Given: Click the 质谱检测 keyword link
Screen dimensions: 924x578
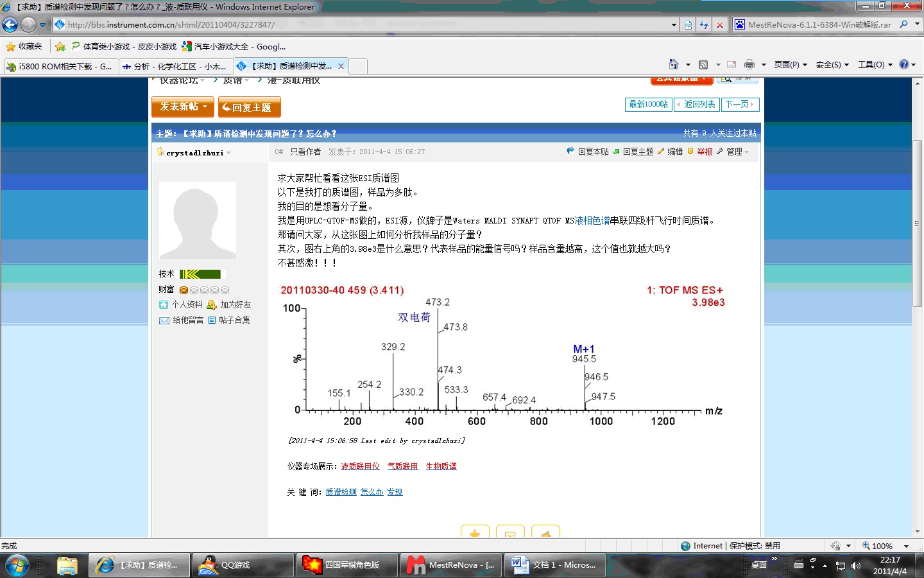Looking at the screenshot, I should pyautogui.click(x=341, y=492).
